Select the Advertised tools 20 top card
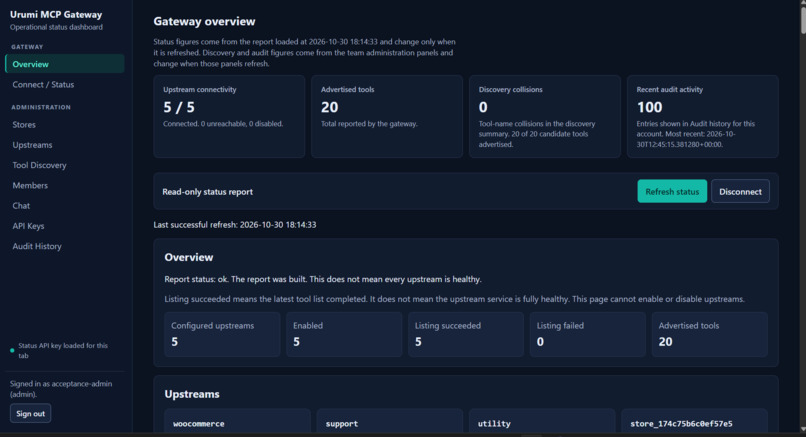Screen dimensions: 806x437 point(387,117)
